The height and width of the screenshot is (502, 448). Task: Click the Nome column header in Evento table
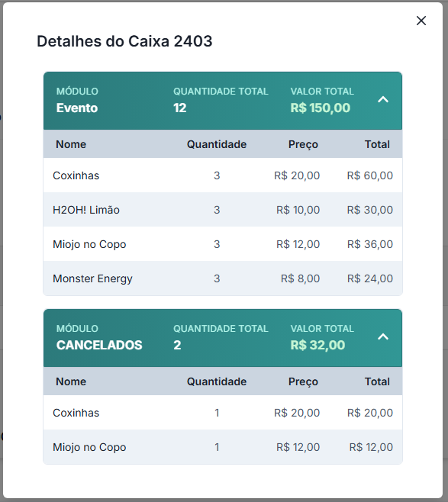71,144
